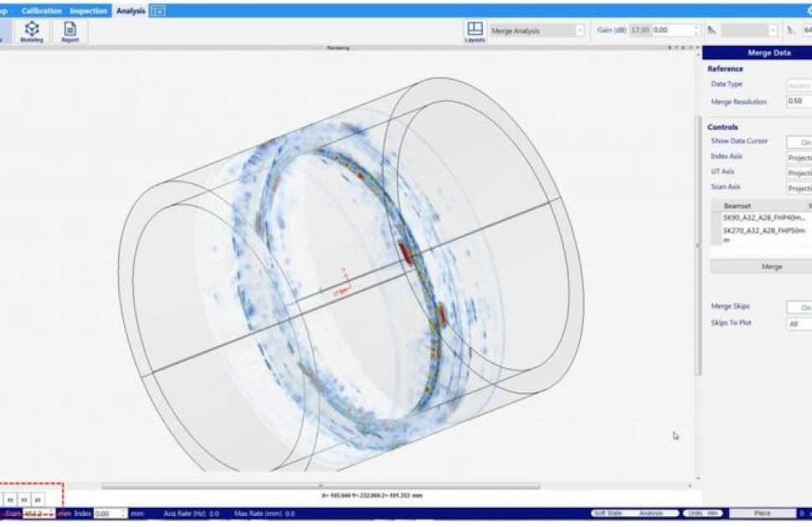Click the Gain (dB) value field
Viewport: 812px width, 527px height.
[x=671, y=31]
